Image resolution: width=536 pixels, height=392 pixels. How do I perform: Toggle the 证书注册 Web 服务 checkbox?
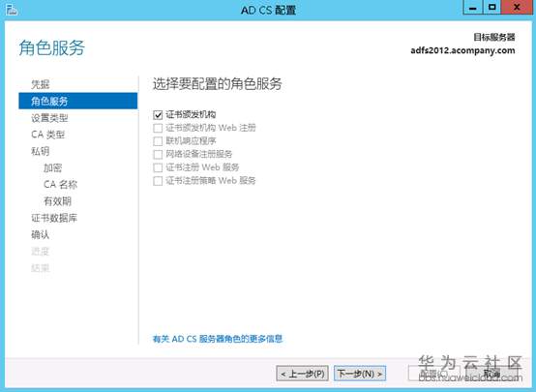158,167
